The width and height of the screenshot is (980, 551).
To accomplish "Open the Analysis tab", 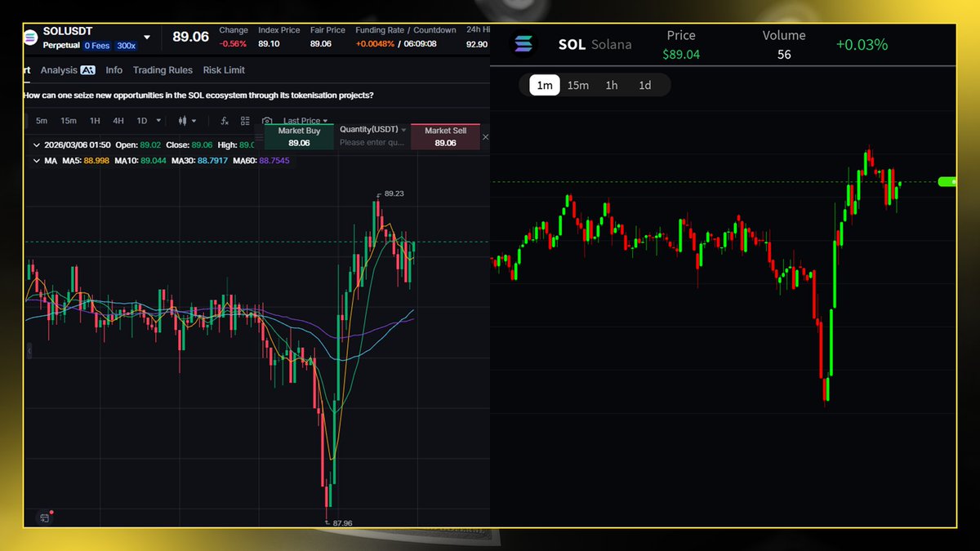I will [x=59, y=70].
